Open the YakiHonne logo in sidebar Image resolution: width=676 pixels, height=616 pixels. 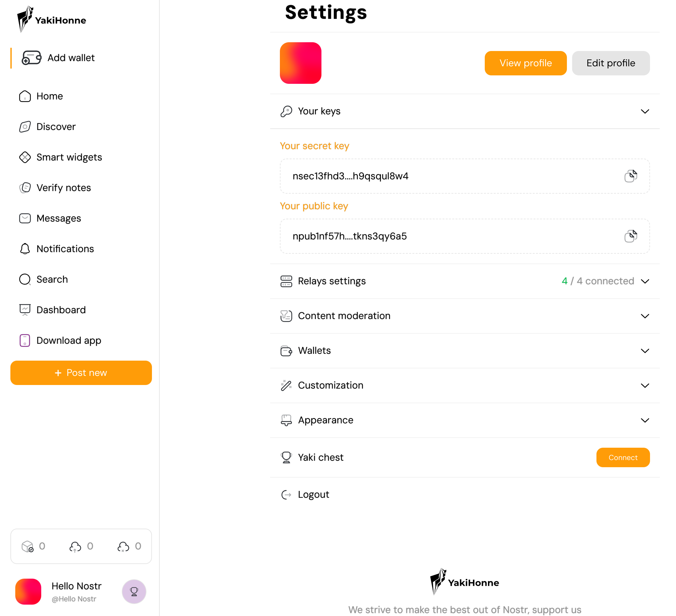tap(52, 19)
